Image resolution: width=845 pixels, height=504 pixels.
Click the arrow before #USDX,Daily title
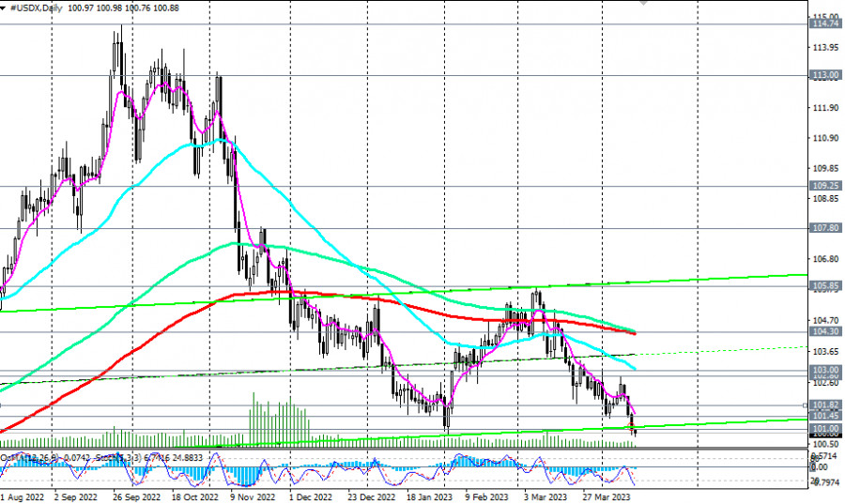click(x=5, y=8)
